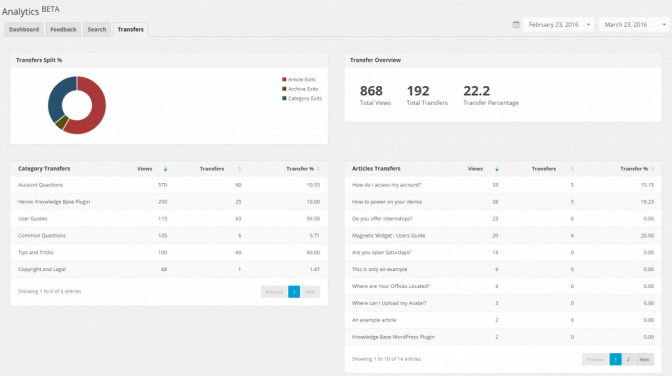Sort Articles Transfers by Views arrow
Image resolution: width=672 pixels, height=376 pixels.
tap(497, 169)
